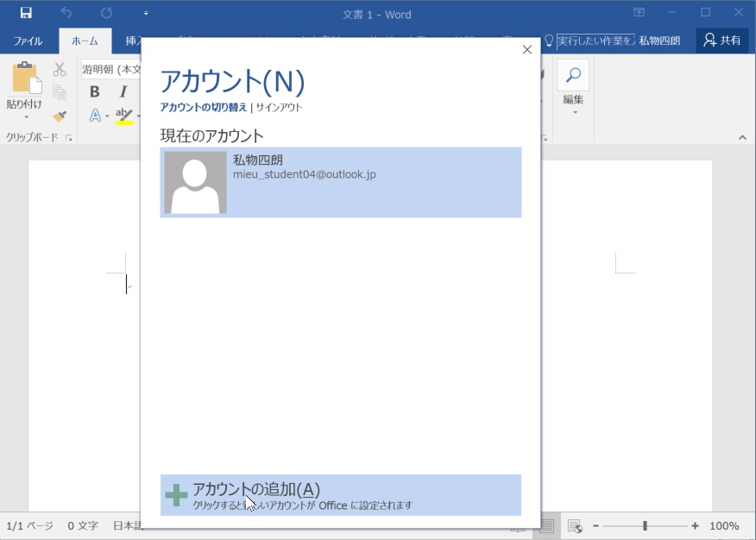756x540 pixels.
Task: Zoom out with the minus button
Action: coord(596,526)
